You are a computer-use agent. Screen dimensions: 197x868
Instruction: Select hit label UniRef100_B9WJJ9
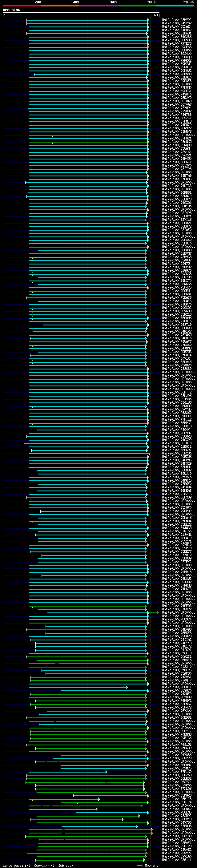point(177,474)
